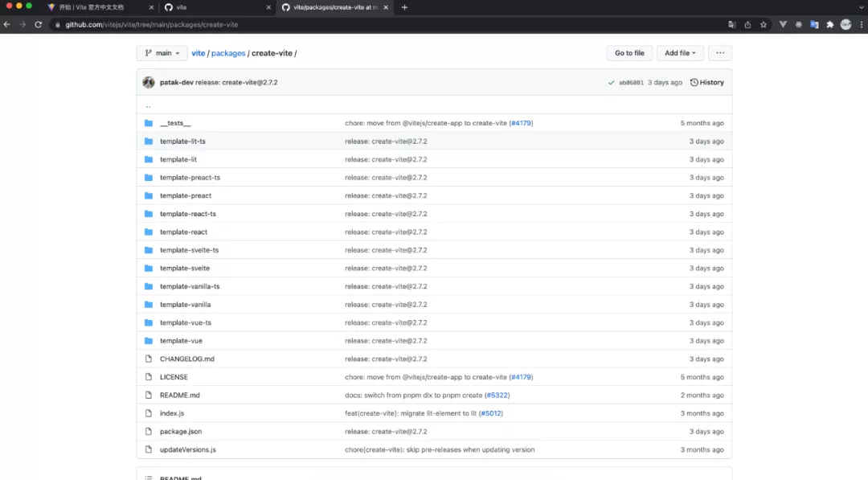Open the Add file dropdown
Viewport: 868px width, 480px height.
point(680,53)
